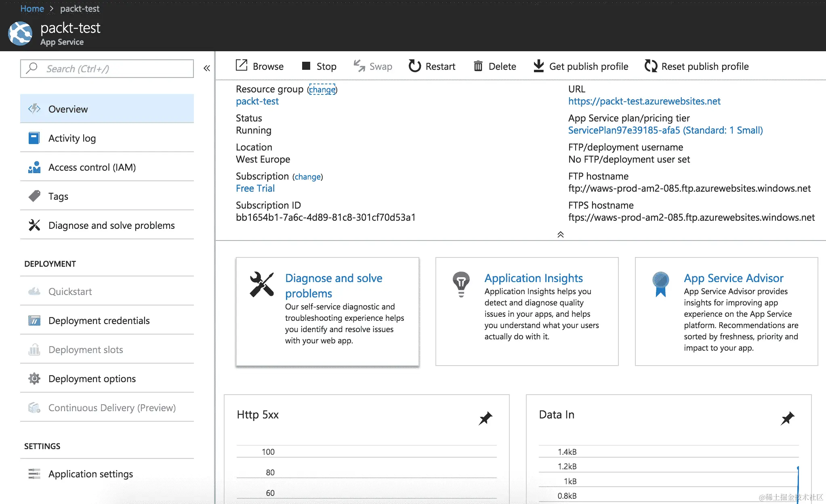The width and height of the screenshot is (826, 504).
Task: Collapse the essentials section chevron
Action: pos(561,234)
